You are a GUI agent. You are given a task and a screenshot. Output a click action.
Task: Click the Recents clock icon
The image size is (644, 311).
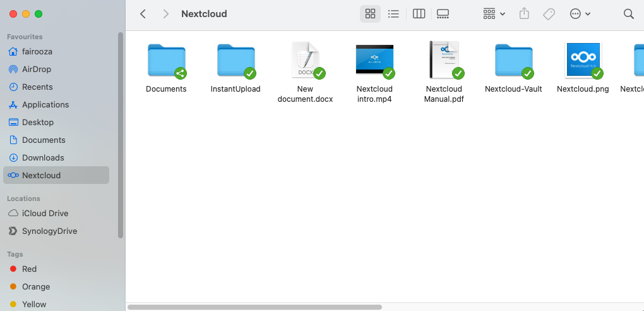click(13, 87)
